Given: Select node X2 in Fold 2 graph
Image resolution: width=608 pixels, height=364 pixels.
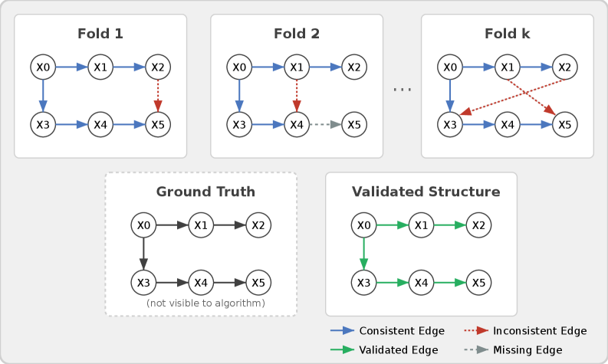Looking at the screenshot, I should click(x=353, y=67).
